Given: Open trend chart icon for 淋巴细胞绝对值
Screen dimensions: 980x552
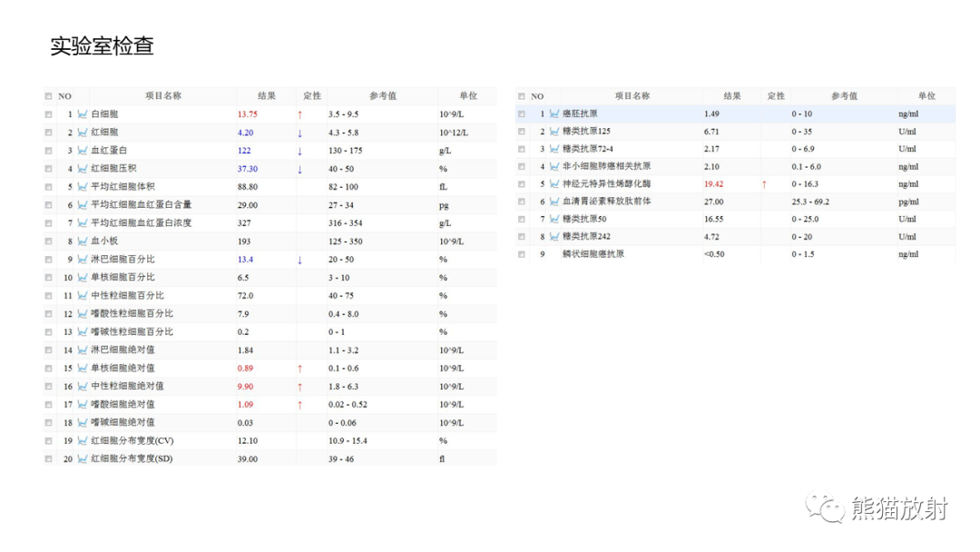Looking at the screenshot, I should pos(82,350).
